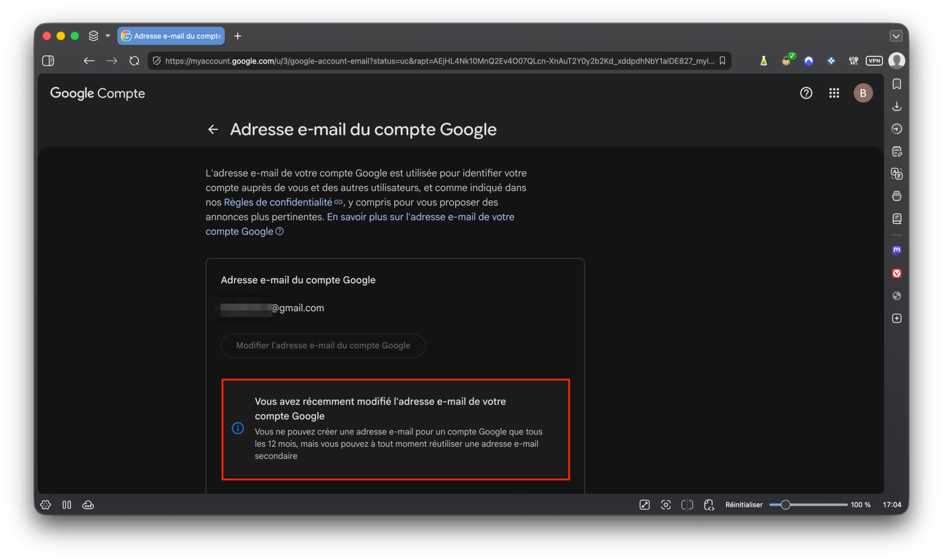This screenshot has height=560, width=943.
Task: Reload the current page
Action: coord(134,61)
